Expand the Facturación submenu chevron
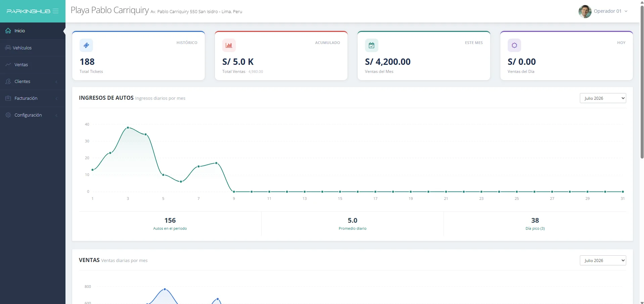This screenshot has width=644, height=304. [56, 98]
